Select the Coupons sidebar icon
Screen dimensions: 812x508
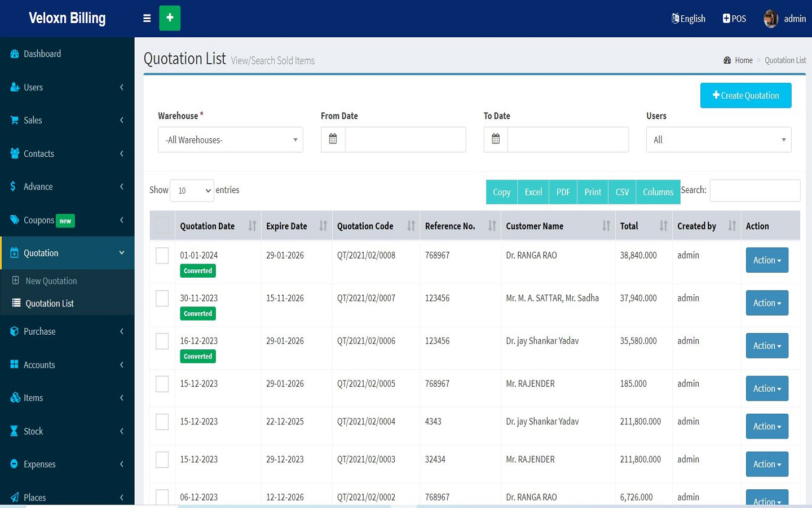pos(14,220)
